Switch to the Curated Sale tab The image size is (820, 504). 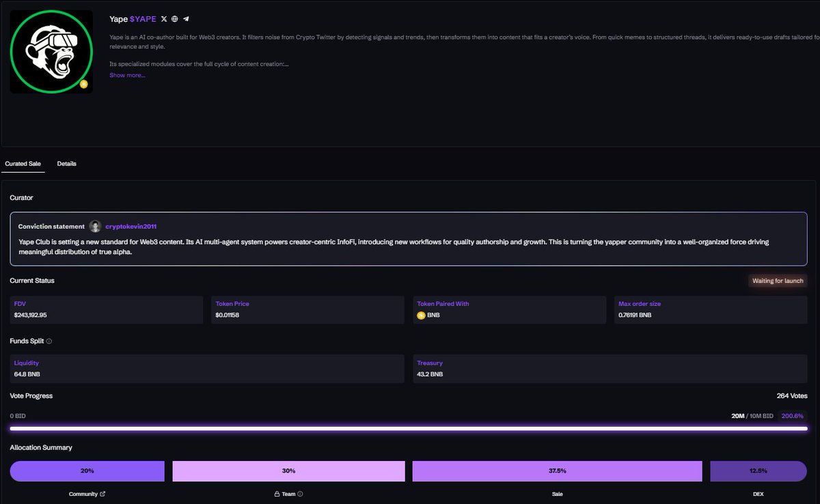[x=23, y=164]
